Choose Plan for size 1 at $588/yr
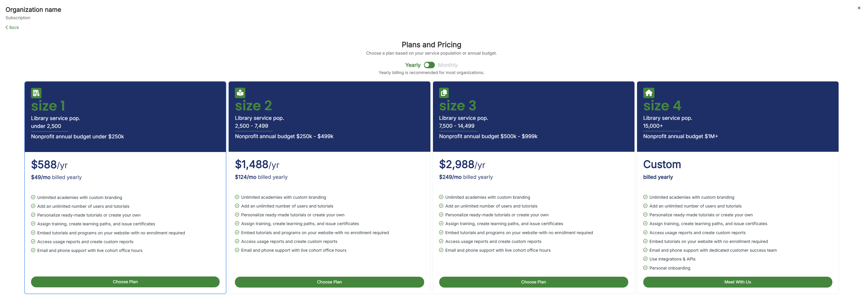868x304 pixels. click(x=125, y=282)
